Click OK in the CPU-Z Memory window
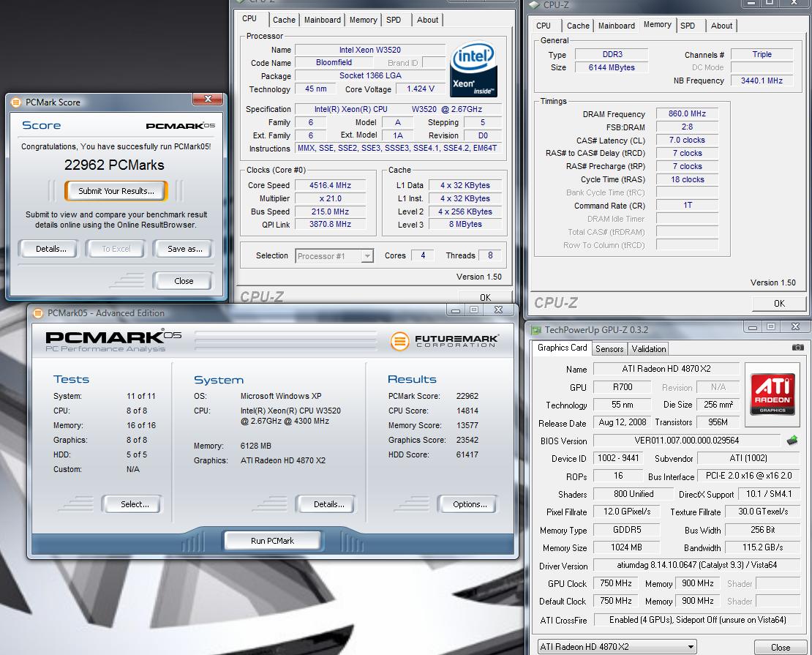Screen dimensions: 812x655 point(779,303)
